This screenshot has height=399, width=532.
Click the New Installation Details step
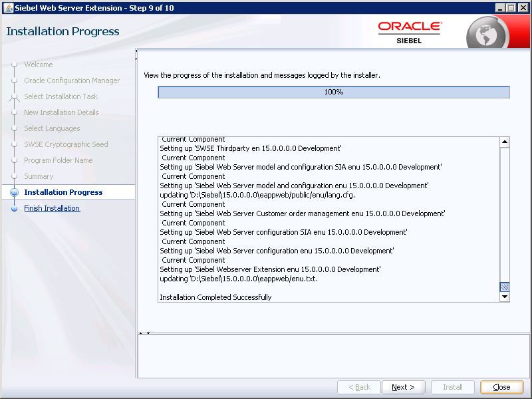61,112
